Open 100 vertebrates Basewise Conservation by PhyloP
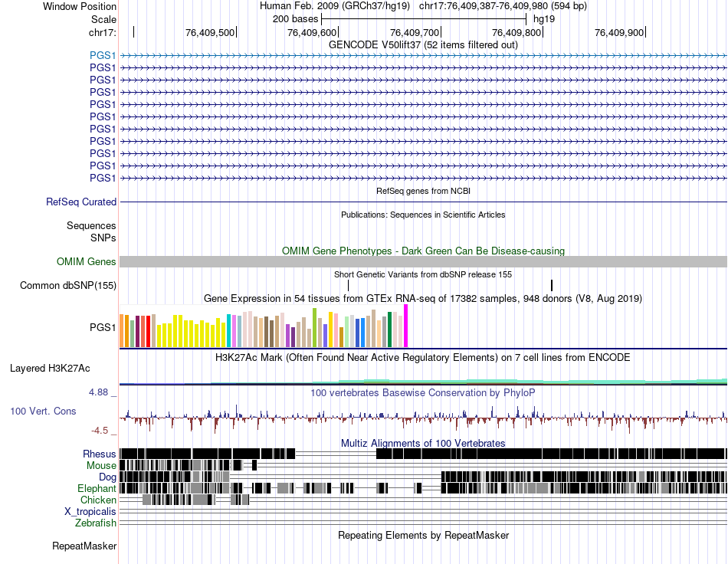Viewport: 728px width, 564px height. tap(423, 393)
